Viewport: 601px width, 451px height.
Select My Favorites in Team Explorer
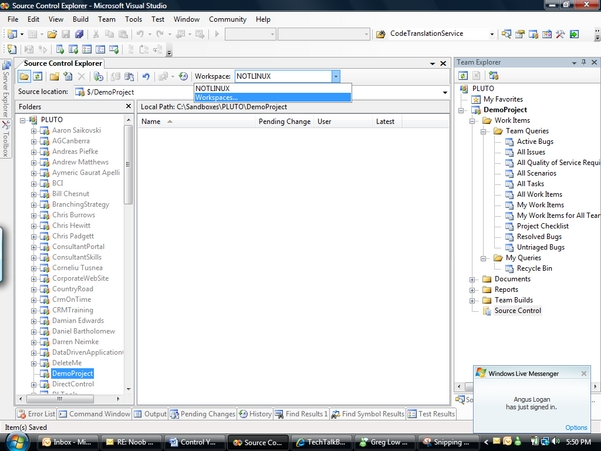pos(503,99)
